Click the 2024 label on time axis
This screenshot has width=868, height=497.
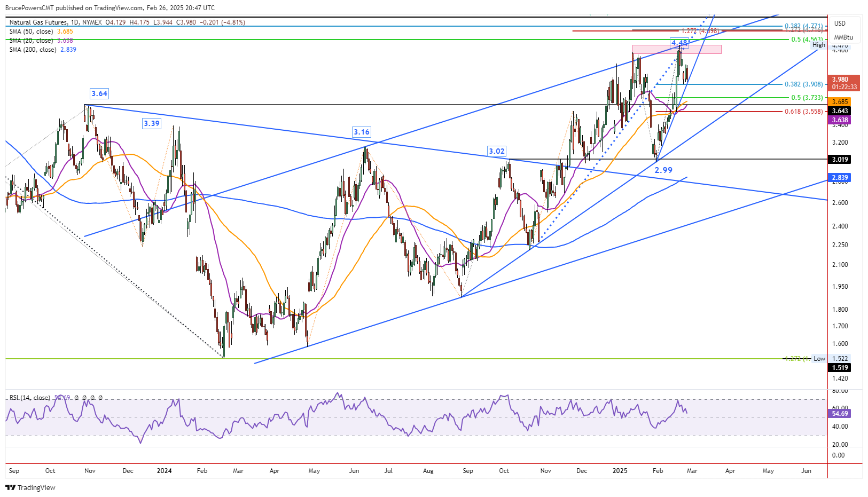pos(164,471)
